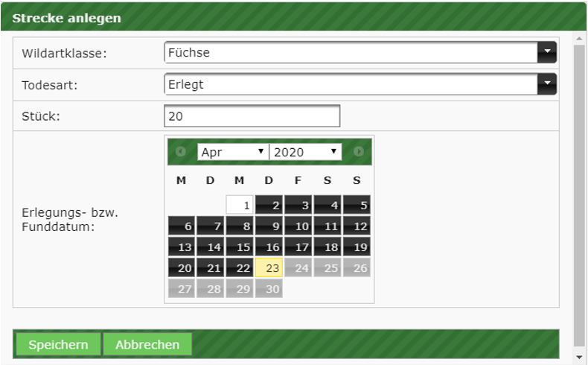588x365 pixels.
Task: Pick April 15 in the calendar
Action: (x=240, y=247)
